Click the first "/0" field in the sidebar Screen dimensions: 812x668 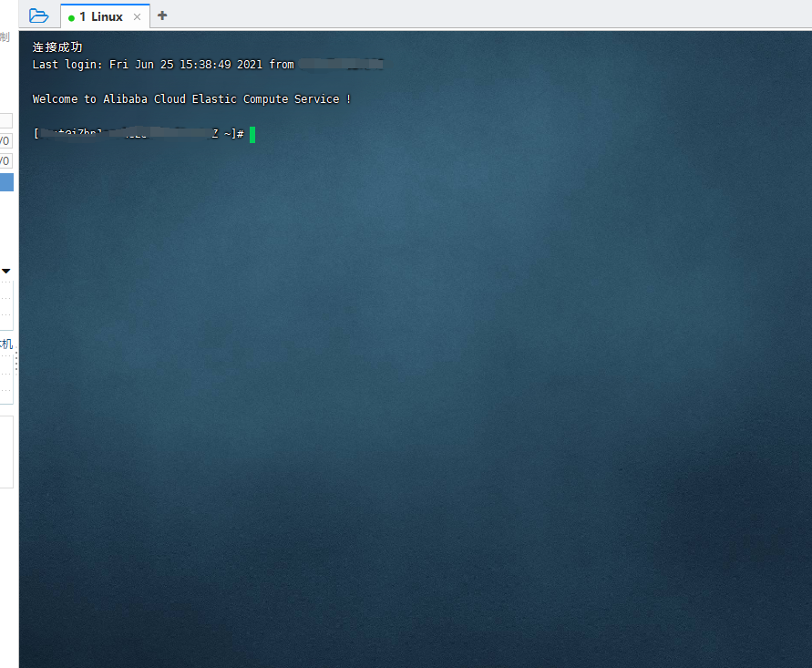tap(5, 139)
